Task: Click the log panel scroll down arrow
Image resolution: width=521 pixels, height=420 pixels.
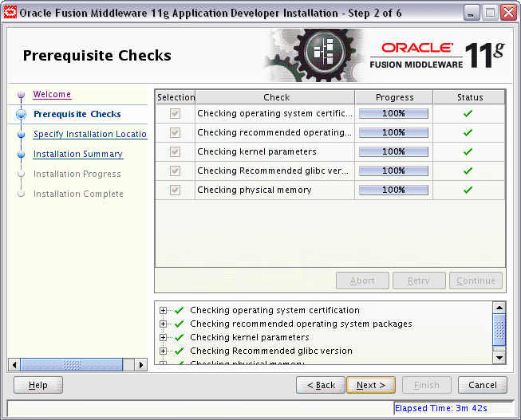Action: [499, 358]
